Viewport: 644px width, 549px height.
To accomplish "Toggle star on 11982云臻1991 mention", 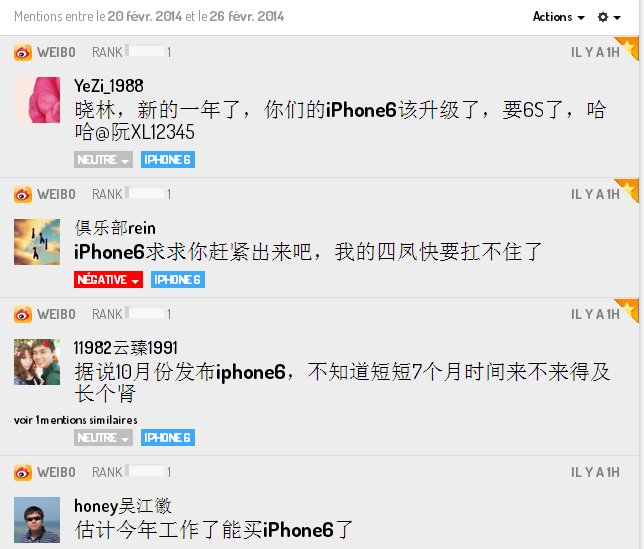I will click(x=629, y=309).
